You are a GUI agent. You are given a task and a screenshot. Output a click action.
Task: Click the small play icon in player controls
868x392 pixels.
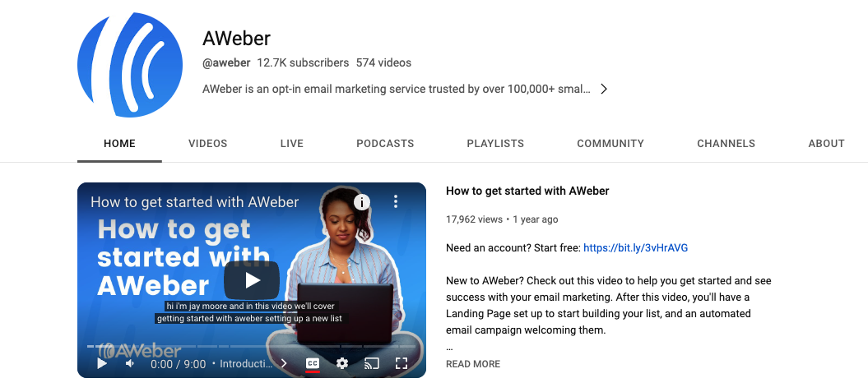click(x=102, y=363)
